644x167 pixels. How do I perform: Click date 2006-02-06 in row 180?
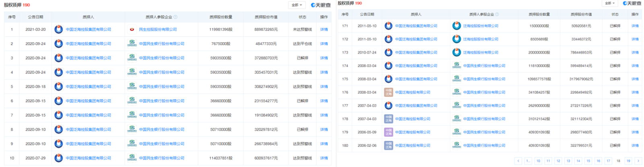367,146
